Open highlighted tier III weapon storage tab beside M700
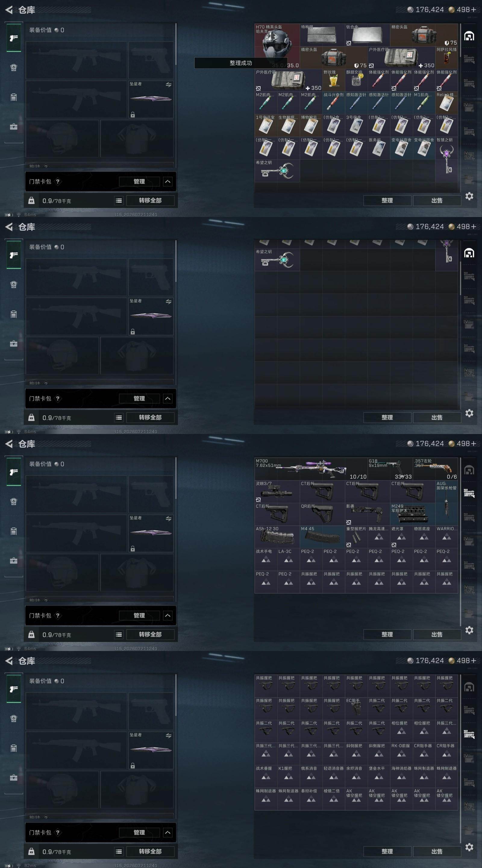Image resolution: width=482 pixels, height=868 pixels. tap(469, 493)
